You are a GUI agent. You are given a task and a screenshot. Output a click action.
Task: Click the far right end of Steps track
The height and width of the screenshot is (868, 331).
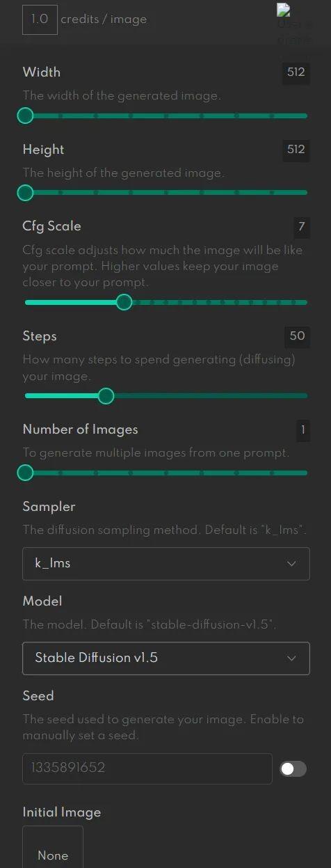pos(305,396)
